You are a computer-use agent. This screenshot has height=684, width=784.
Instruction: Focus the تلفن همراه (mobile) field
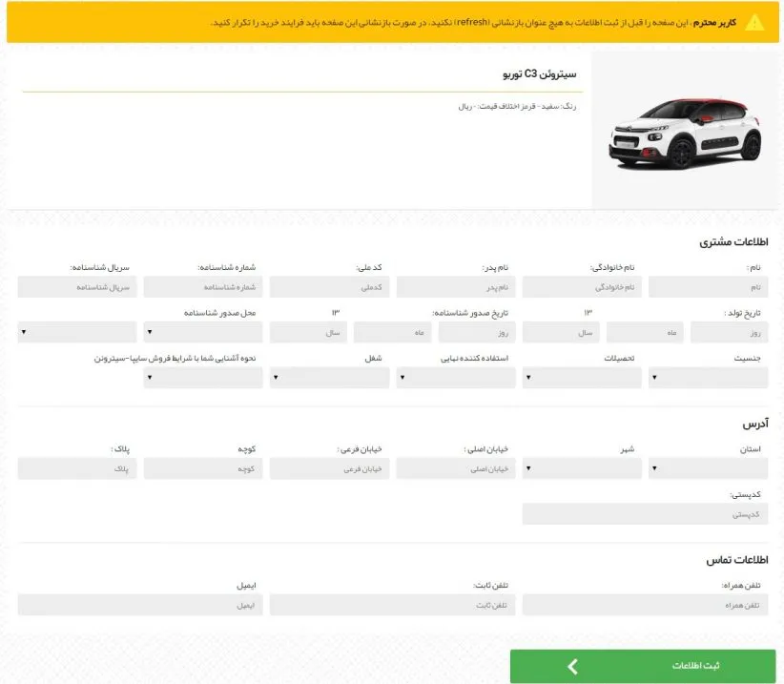click(x=645, y=605)
